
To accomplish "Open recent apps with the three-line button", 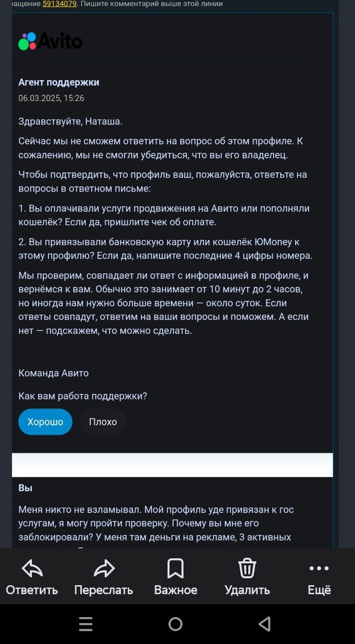I will click(86, 624).
